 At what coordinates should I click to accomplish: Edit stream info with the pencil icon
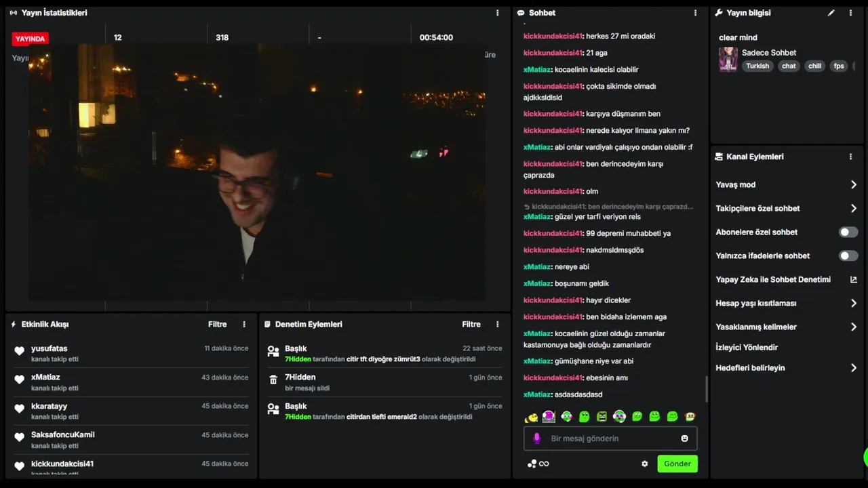[831, 13]
